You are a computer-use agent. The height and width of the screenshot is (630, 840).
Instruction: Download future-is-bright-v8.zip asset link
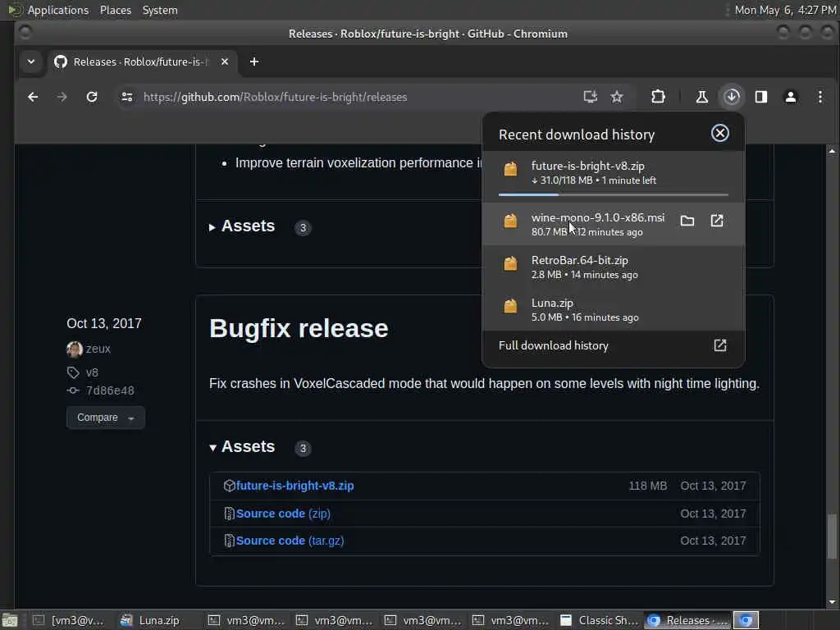(294, 486)
